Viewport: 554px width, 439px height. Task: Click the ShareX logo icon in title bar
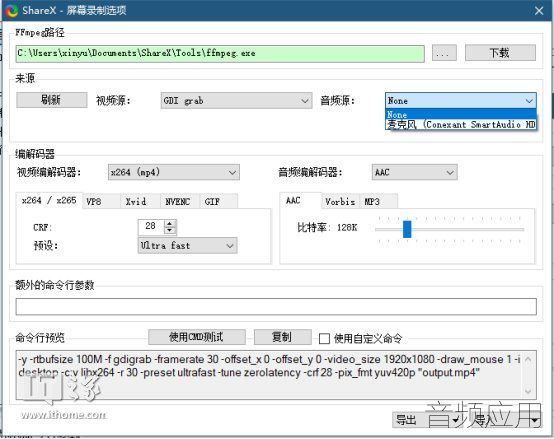click(11, 10)
